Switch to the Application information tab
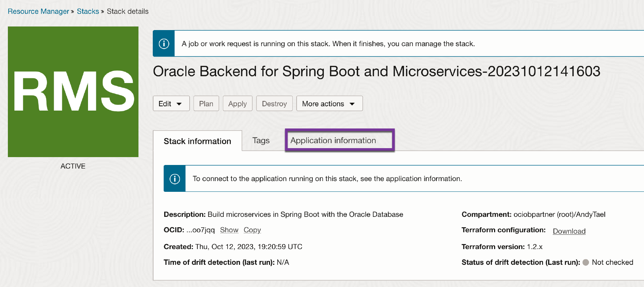 pyautogui.click(x=333, y=140)
